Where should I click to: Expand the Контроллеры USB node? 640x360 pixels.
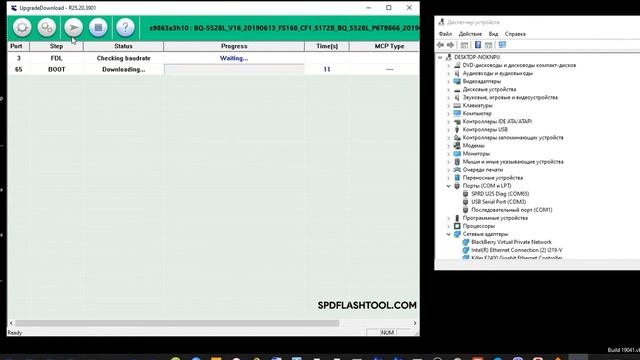448,129
